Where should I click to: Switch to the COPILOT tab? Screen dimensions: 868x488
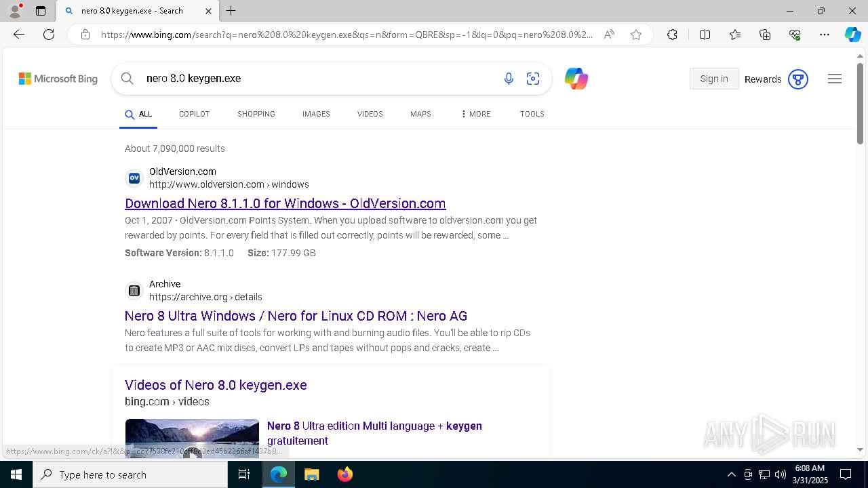195,114
